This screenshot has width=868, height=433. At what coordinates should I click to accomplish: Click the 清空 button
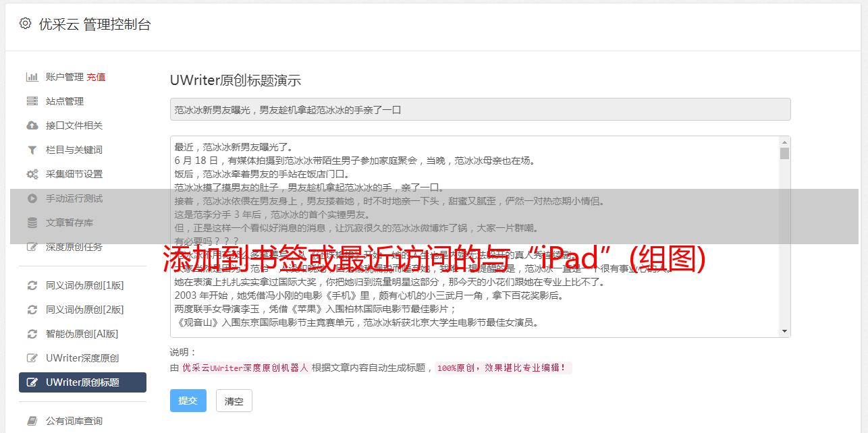point(234,401)
